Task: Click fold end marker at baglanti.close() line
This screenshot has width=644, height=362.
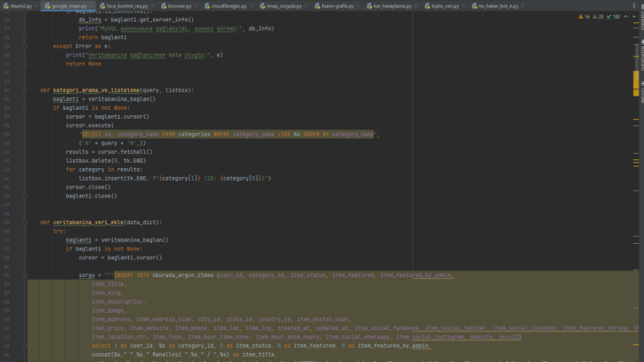Action: point(25,196)
